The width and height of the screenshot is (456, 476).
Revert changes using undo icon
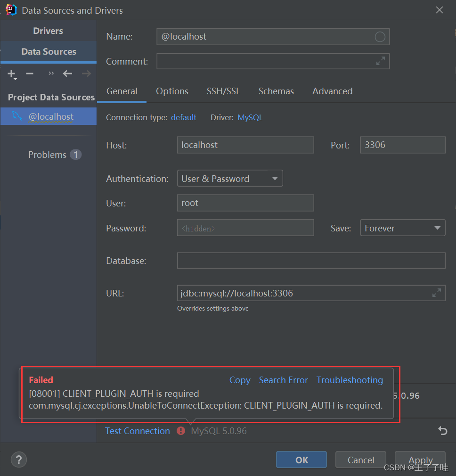point(442,431)
